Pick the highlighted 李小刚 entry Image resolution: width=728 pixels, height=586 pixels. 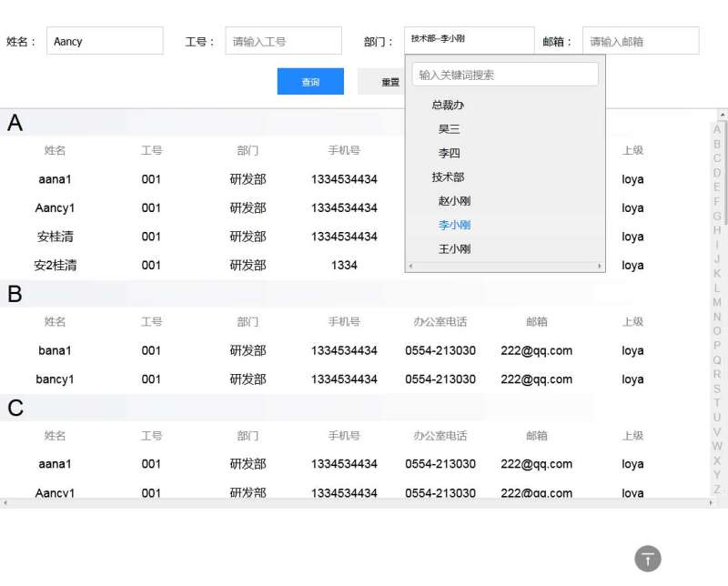(454, 225)
